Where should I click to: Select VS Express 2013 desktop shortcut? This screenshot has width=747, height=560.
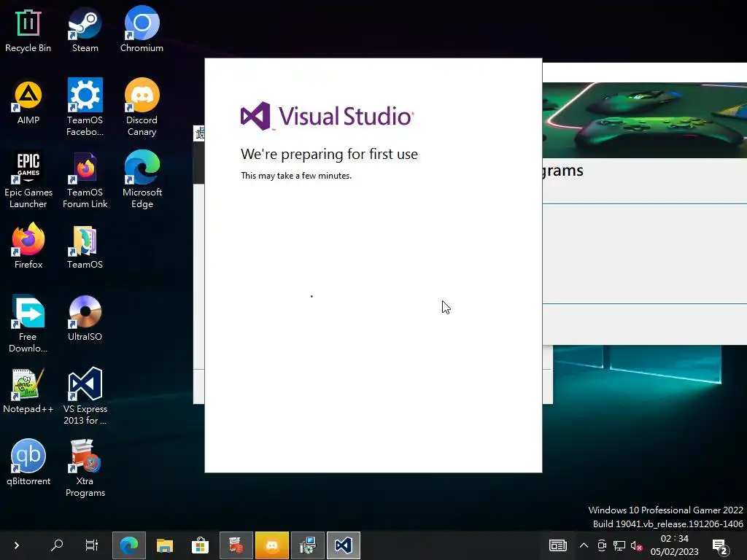(85, 397)
